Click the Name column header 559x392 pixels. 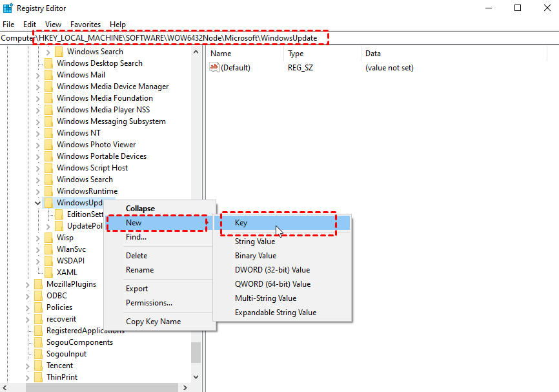(245, 54)
